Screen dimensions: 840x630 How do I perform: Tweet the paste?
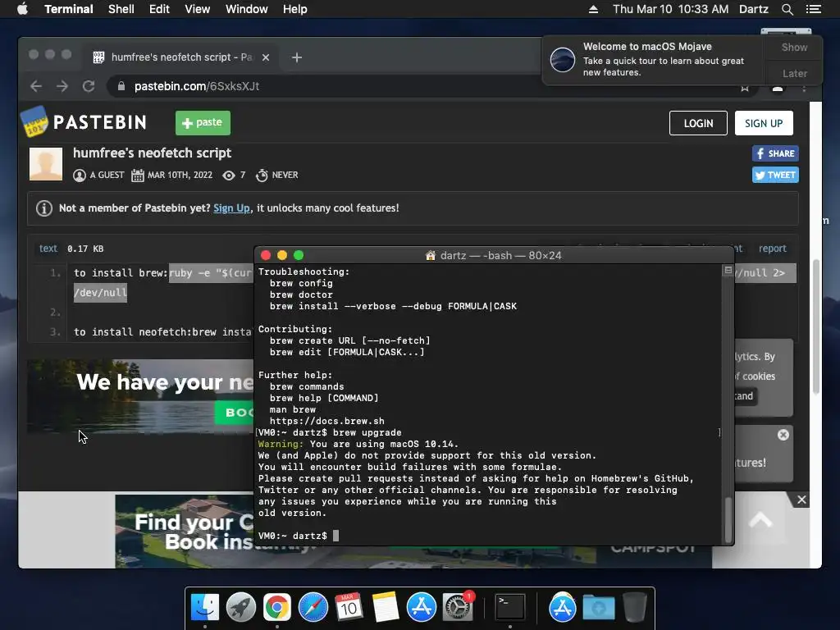pos(775,176)
